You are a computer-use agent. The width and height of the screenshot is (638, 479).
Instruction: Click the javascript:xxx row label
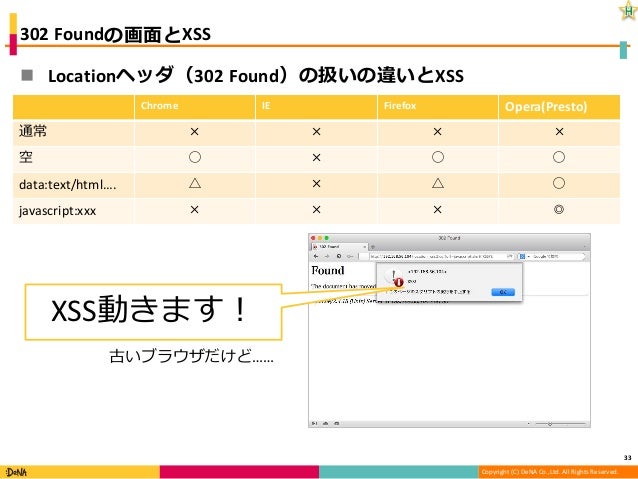57,211
